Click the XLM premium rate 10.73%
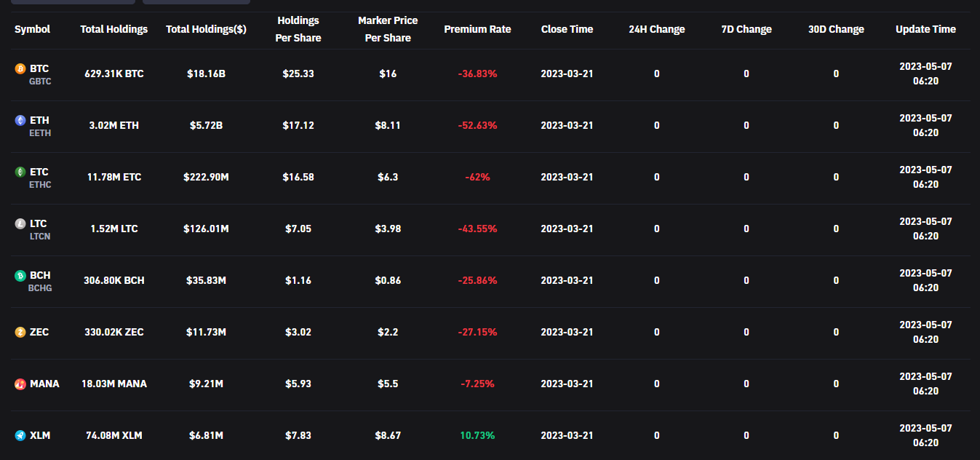 477,435
